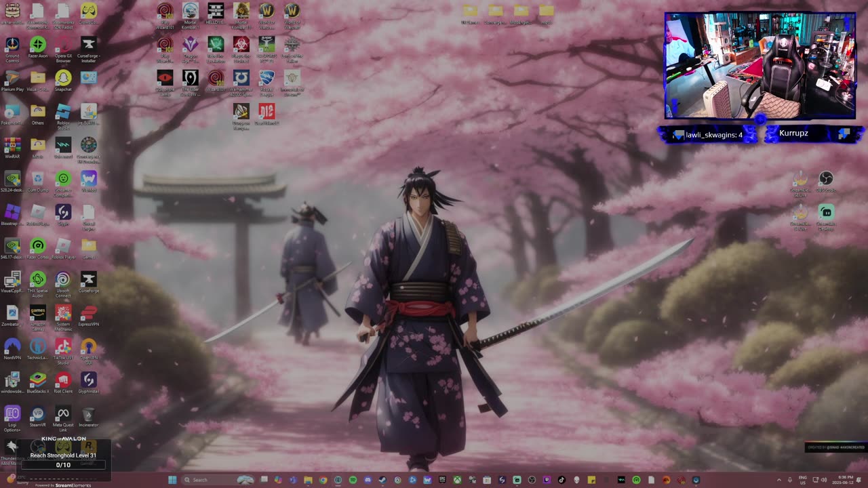Click the lawli_skwagins: 4 label
The height and width of the screenshot is (488, 868).
tap(714, 135)
